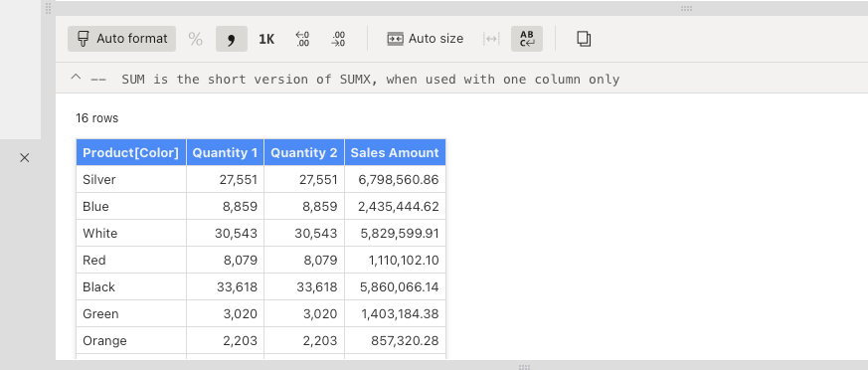Select the Quantity 1 column header

click(226, 152)
